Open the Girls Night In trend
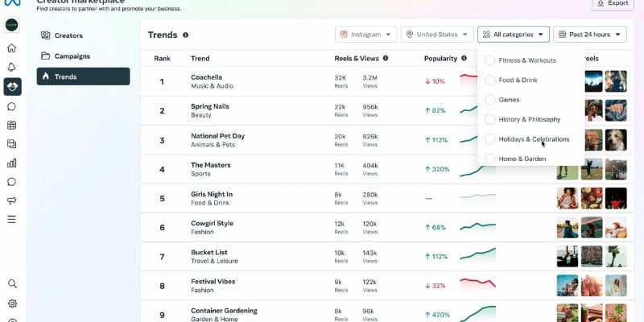The height and width of the screenshot is (322, 644). click(x=212, y=194)
